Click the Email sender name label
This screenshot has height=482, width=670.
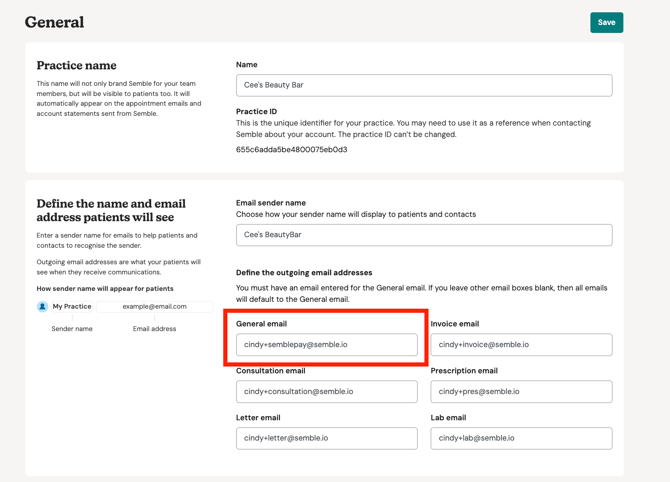[271, 203]
